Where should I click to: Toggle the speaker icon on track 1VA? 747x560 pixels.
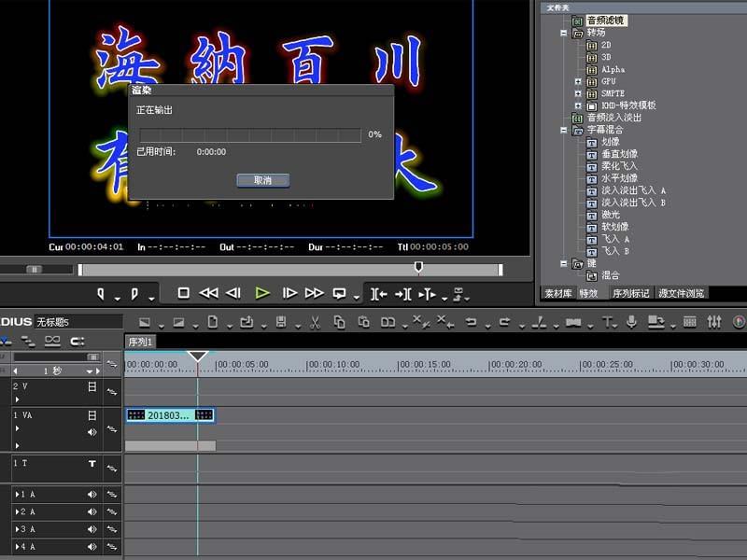click(91, 431)
